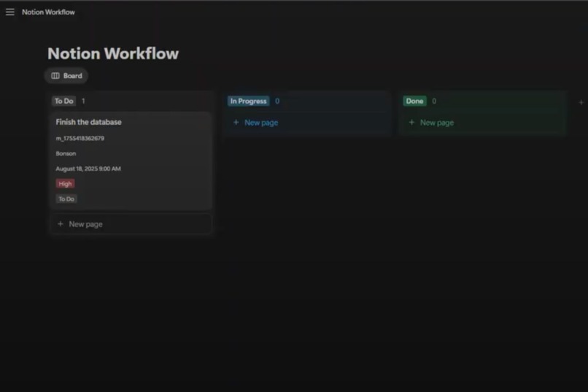Click the m_1755418362679 ID text
Viewport: 588px width, 392px height.
point(80,138)
